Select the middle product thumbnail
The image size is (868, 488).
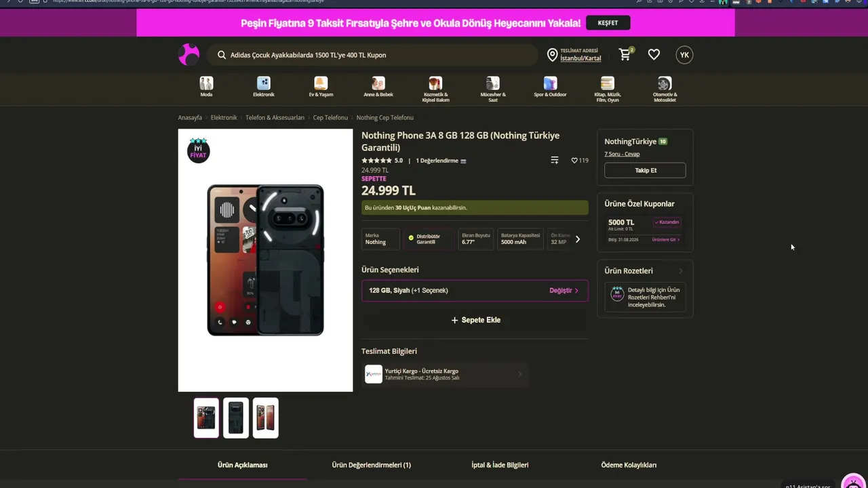coord(236,418)
